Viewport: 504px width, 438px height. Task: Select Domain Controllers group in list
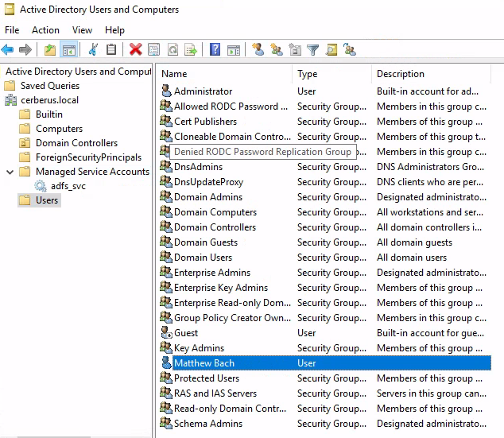pos(215,227)
